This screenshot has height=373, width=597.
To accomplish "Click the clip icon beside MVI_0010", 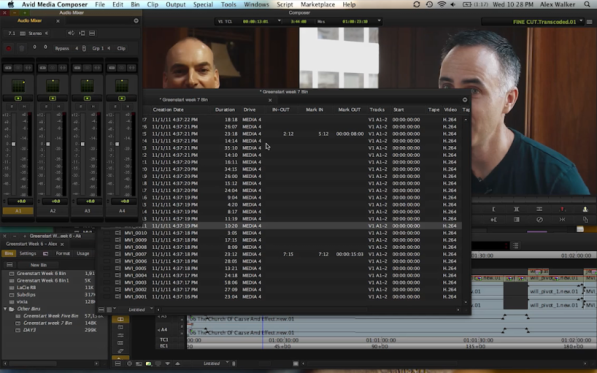I will [118, 233].
